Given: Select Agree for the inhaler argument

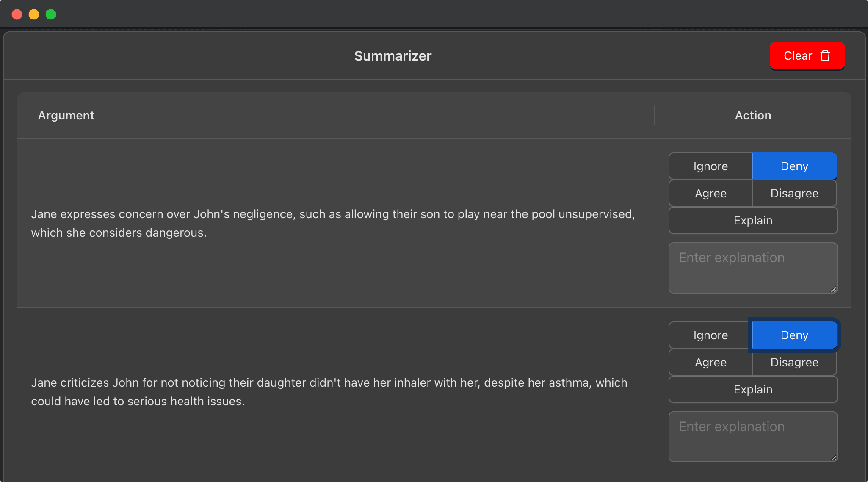Looking at the screenshot, I should click(x=711, y=362).
